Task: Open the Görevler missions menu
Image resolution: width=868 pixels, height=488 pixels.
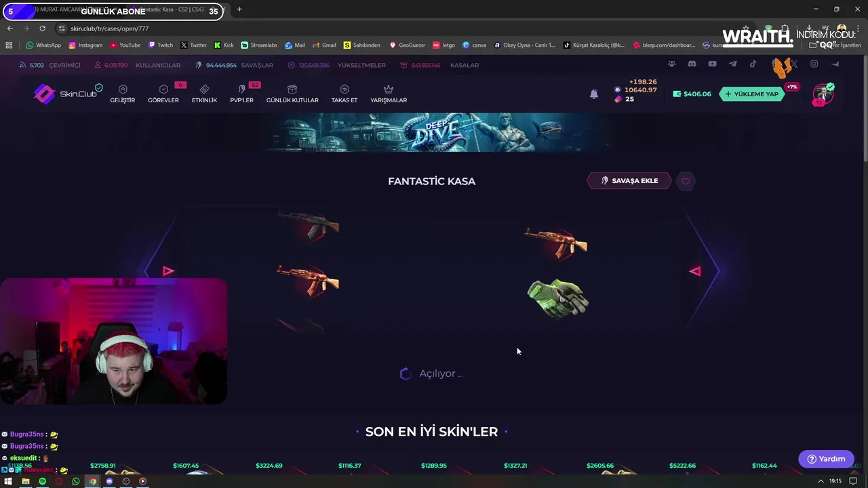Action: tap(163, 94)
